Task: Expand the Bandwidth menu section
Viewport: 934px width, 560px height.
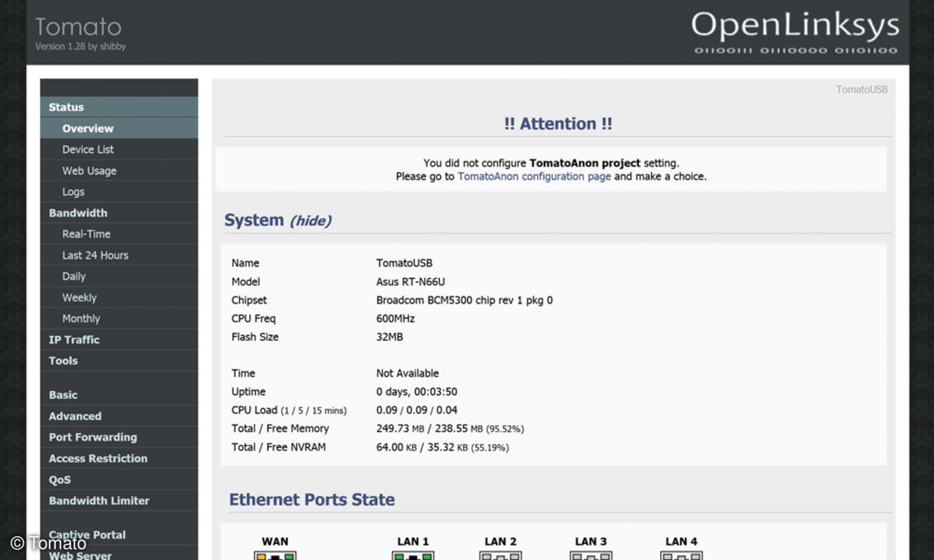Action: (x=78, y=213)
